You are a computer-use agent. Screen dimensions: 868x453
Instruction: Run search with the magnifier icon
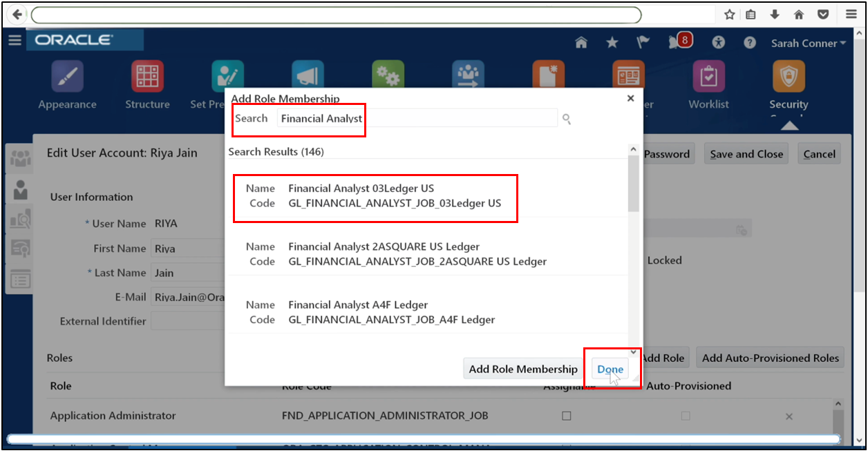point(566,118)
